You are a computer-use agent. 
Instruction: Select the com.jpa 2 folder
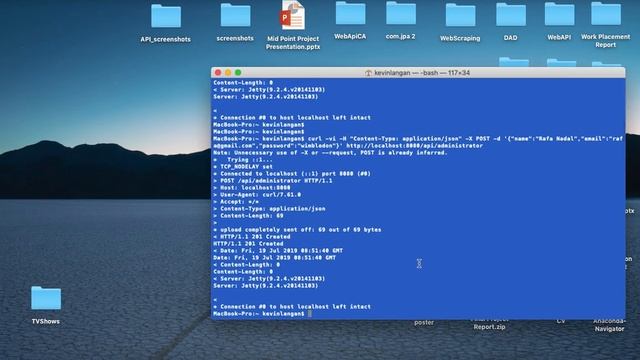(x=401, y=13)
